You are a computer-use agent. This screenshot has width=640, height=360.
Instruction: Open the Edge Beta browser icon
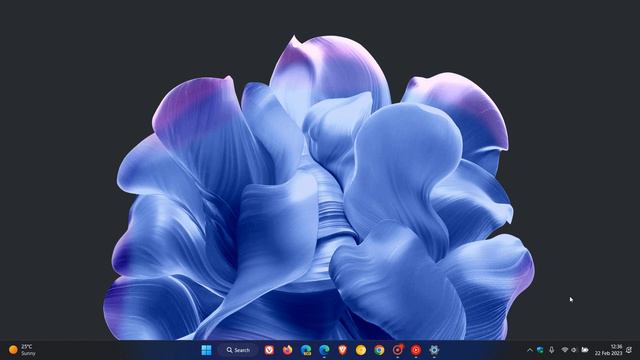306,350
